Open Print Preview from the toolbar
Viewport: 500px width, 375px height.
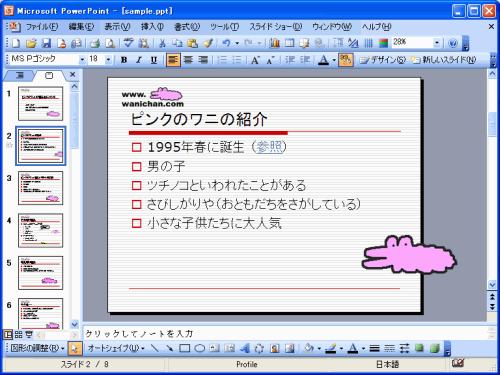click(x=110, y=43)
